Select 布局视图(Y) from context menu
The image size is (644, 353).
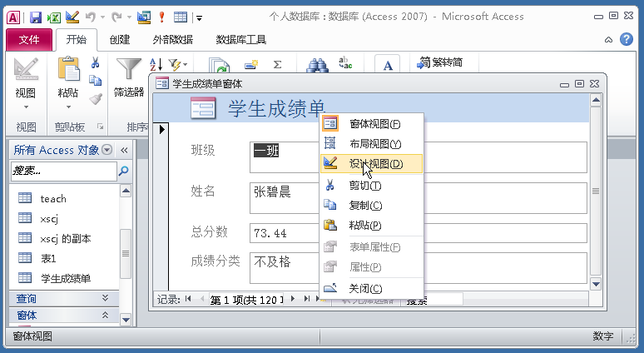tap(371, 143)
